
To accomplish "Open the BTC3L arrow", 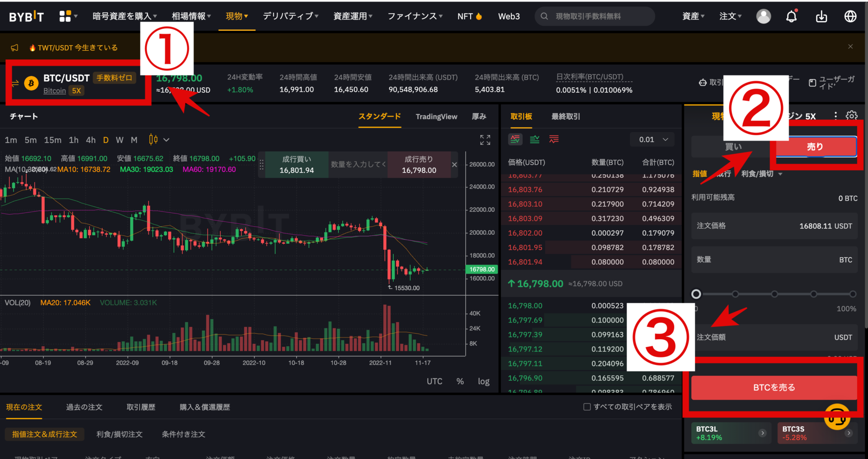I will 763,433.
